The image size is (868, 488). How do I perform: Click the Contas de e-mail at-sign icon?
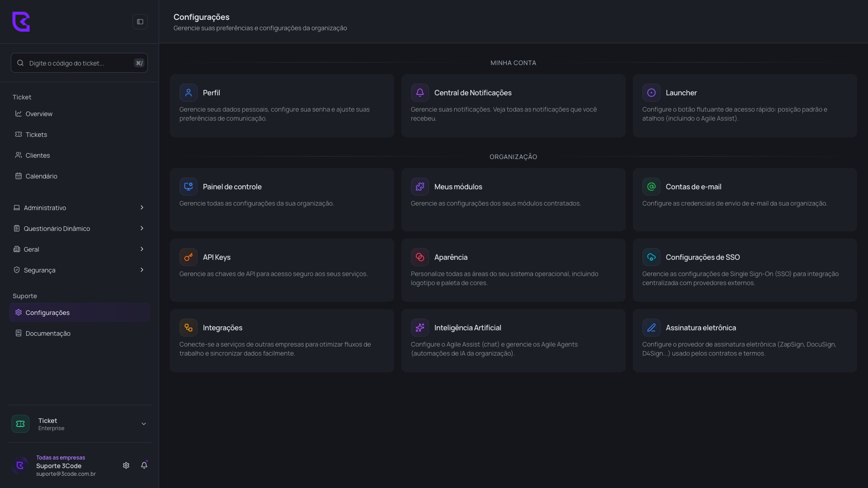pyautogui.click(x=651, y=187)
